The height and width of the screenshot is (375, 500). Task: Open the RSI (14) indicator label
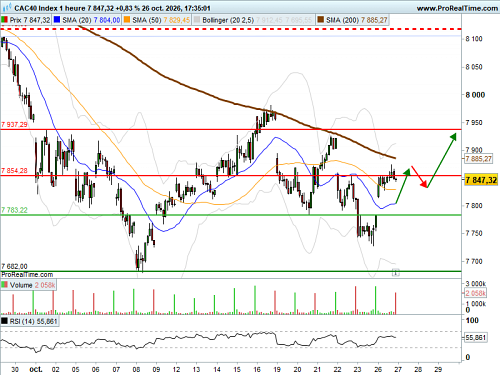click(x=22, y=321)
